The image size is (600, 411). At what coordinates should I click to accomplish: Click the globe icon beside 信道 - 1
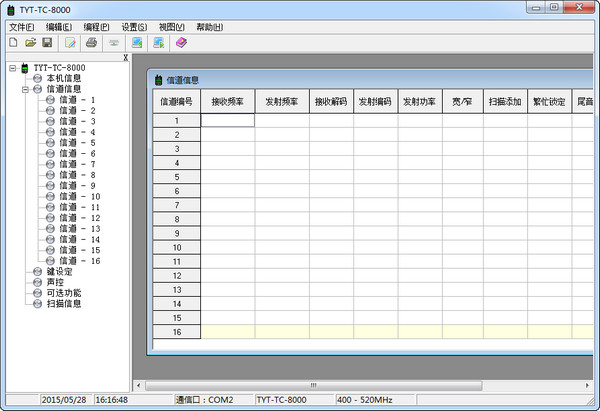point(50,100)
